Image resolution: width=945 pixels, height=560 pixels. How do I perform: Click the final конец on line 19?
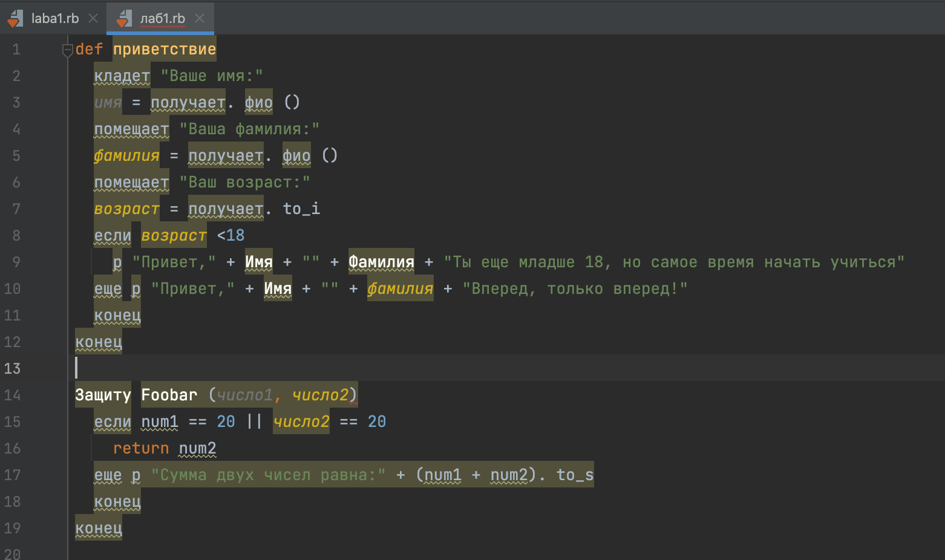99,528
